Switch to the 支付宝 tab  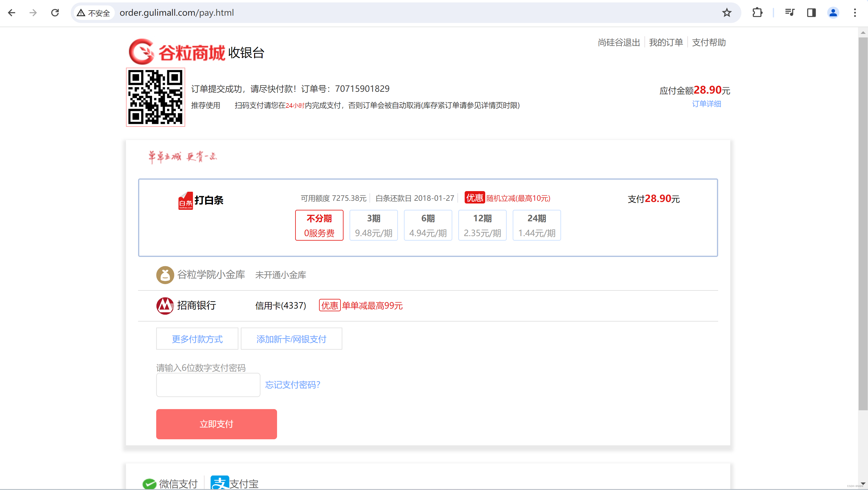(x=234, y=484)
